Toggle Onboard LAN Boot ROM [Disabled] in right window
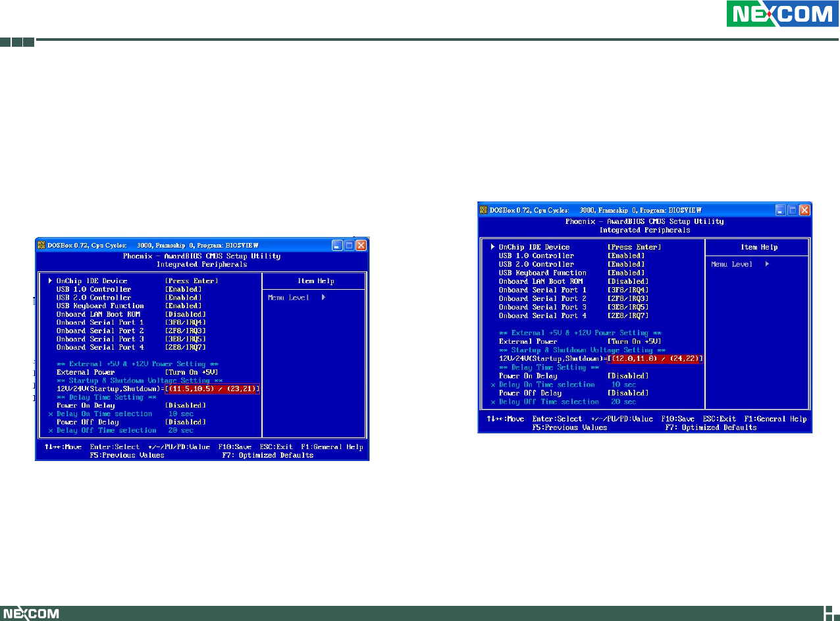The image size is (840, 621). (627, 281)
